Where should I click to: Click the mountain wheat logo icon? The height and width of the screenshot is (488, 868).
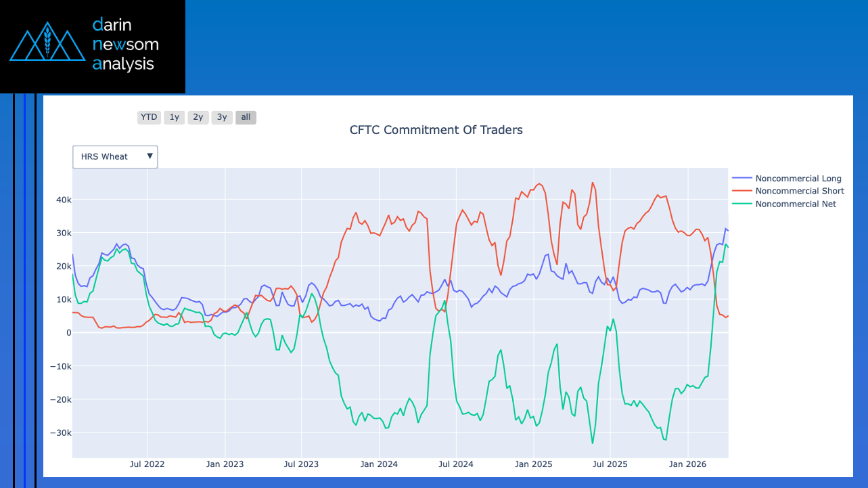[x=47, y=44]
